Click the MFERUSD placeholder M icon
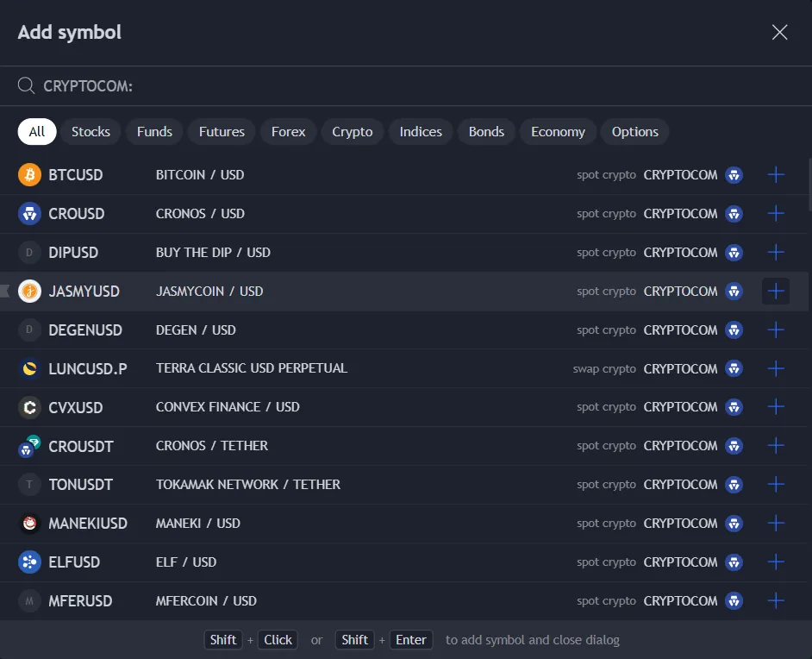 [x=29, y=601]
